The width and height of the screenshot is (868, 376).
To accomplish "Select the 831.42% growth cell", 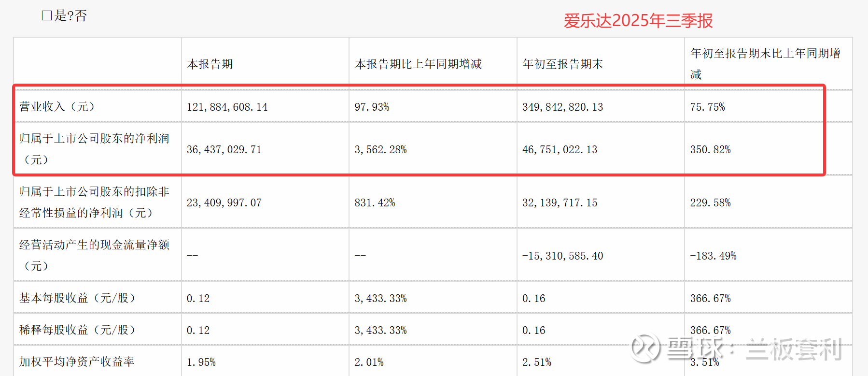I will point(375,203).
